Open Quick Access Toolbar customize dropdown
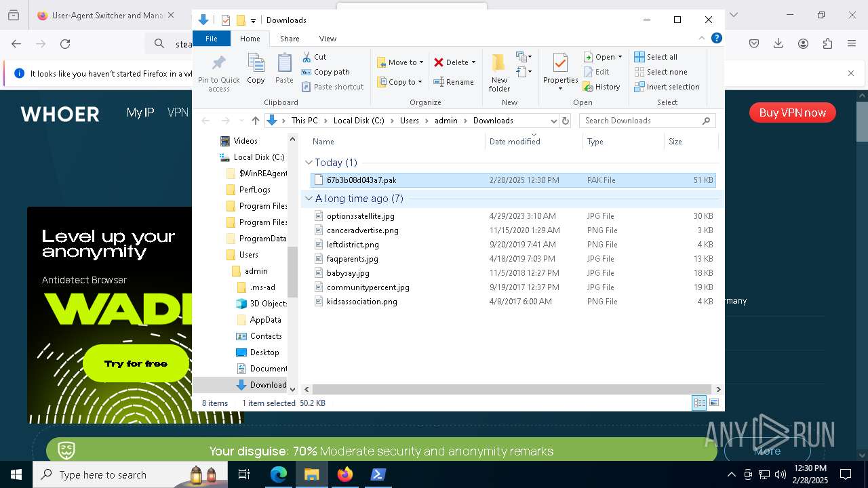 [253, 21]
